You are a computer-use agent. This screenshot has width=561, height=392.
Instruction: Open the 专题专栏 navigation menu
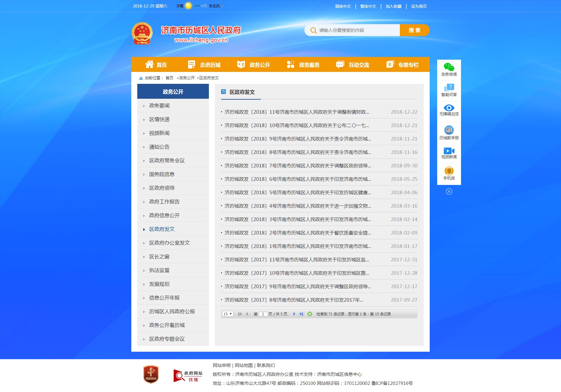(x=402, y=64)
